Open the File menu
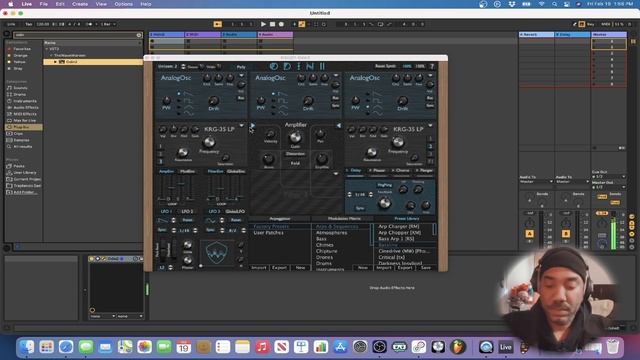The height and width of the screenshot is (360, 640). [44, 4]
